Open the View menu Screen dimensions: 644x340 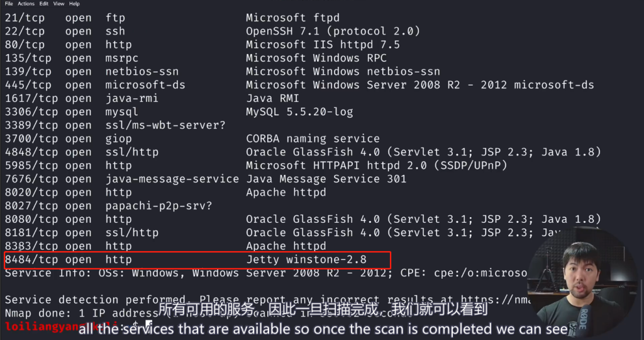(x=58, y=4)
